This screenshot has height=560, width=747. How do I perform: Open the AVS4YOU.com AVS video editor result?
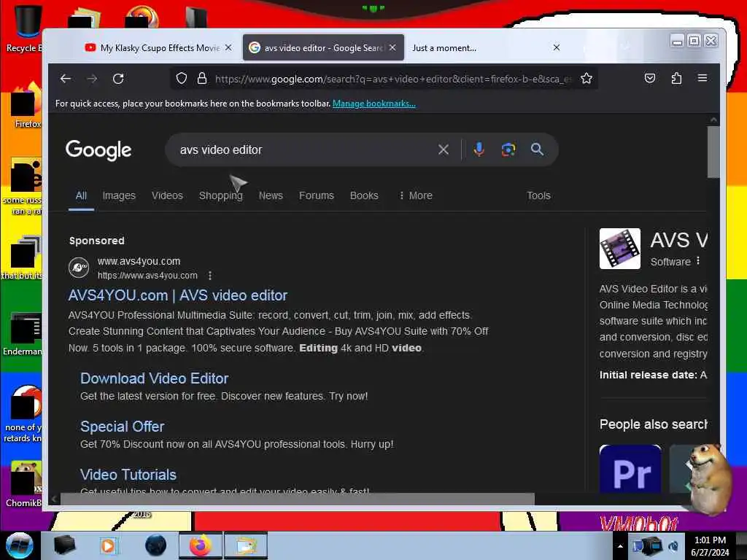coord(178,295)
